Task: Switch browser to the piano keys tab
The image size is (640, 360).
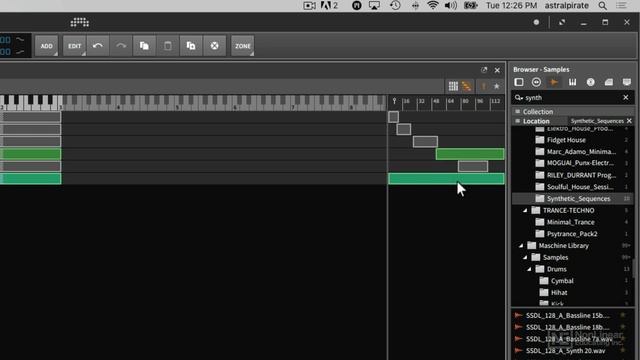Action: [x=572, y=82]
